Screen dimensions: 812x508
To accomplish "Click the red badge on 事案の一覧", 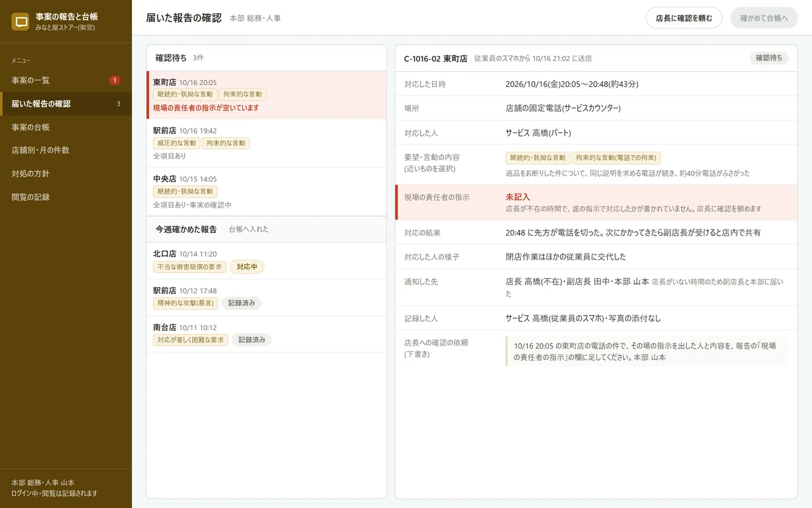I will point(114,80).
